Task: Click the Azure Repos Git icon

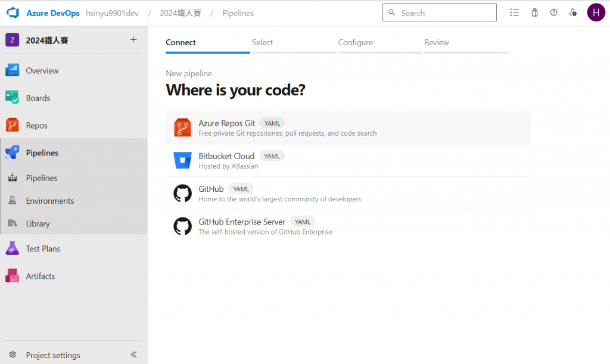Action: pos(182,127)
